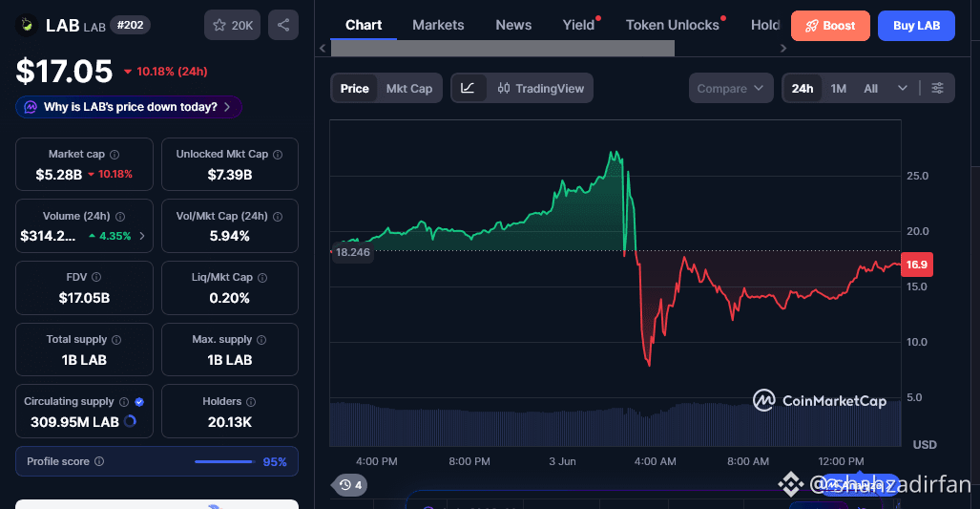Switch chart to Mkt Cap view

tap(409, 88)
